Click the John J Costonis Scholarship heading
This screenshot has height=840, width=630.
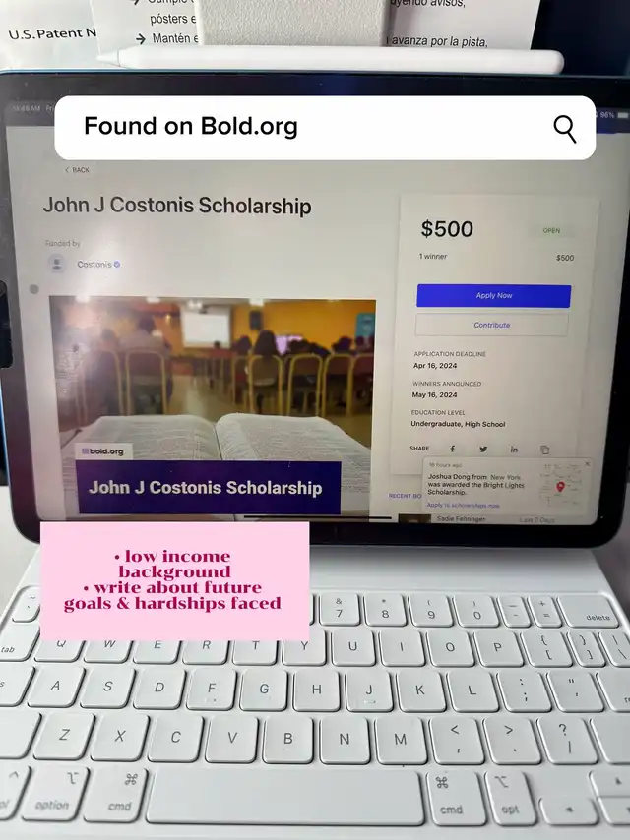[177, 206]
